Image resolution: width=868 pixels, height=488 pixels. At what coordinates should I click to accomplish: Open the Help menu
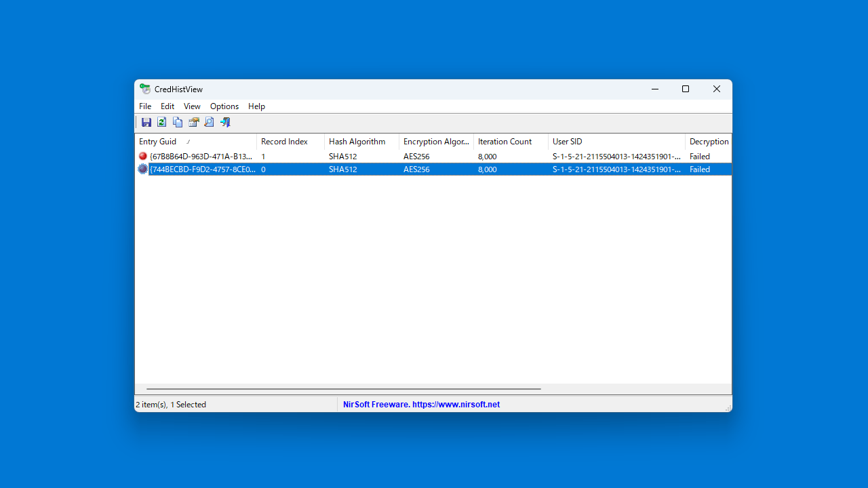(256, 106)
